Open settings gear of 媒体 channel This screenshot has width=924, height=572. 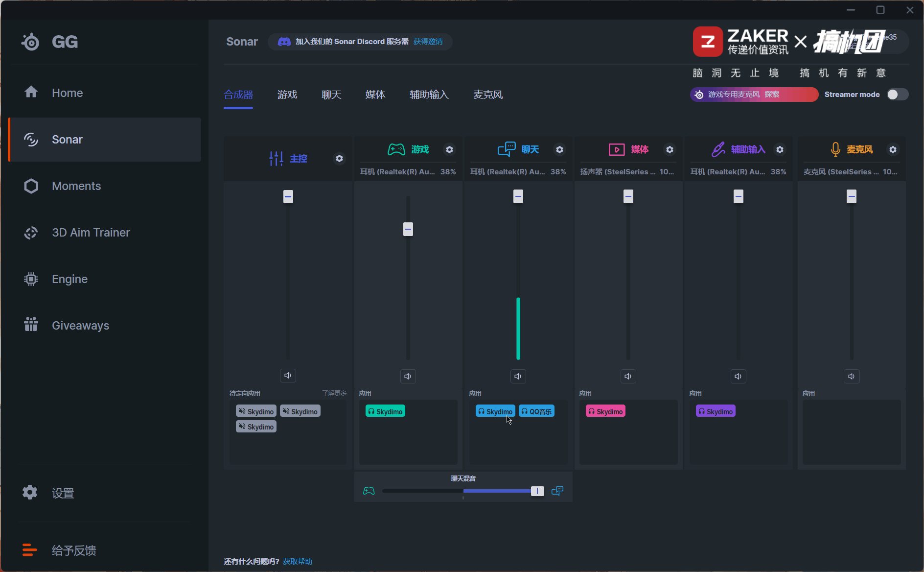pyautogui.click(x=670, y=149)
